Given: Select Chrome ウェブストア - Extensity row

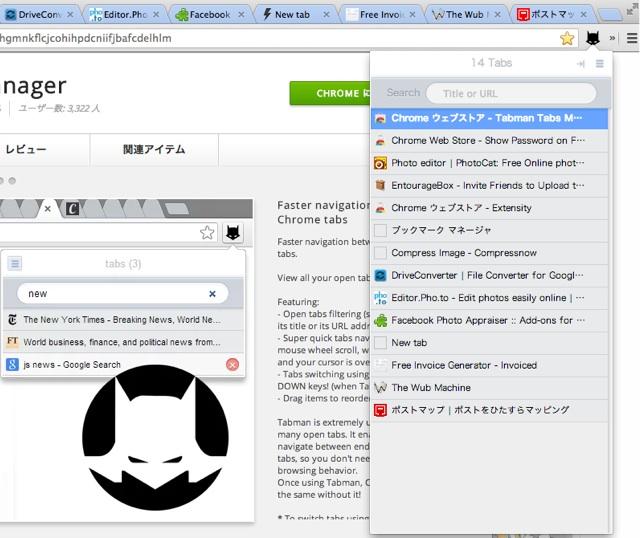Looking at the screenshot, I should click(x=489, y=208).
